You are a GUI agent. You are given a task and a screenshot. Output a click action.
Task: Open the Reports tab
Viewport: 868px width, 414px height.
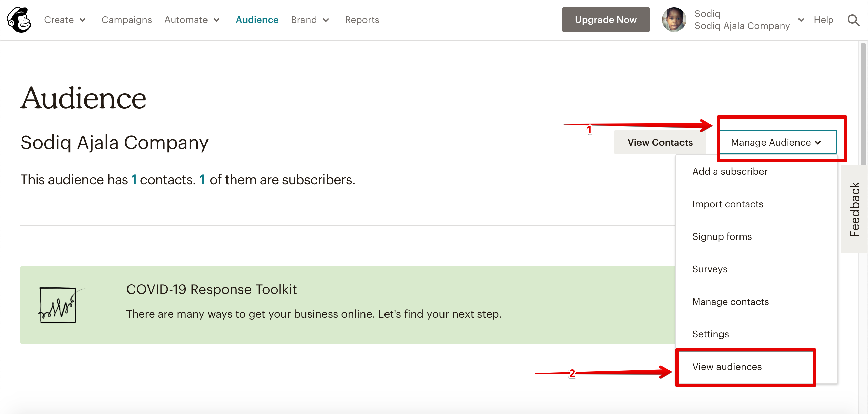tap(362, 20)
